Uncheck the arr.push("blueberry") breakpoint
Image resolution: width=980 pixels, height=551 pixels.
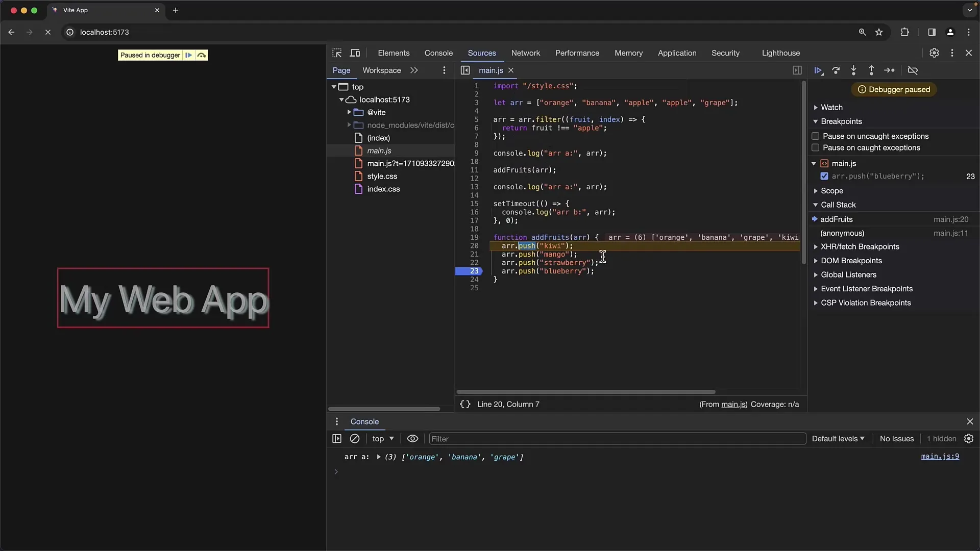(824, 176)
